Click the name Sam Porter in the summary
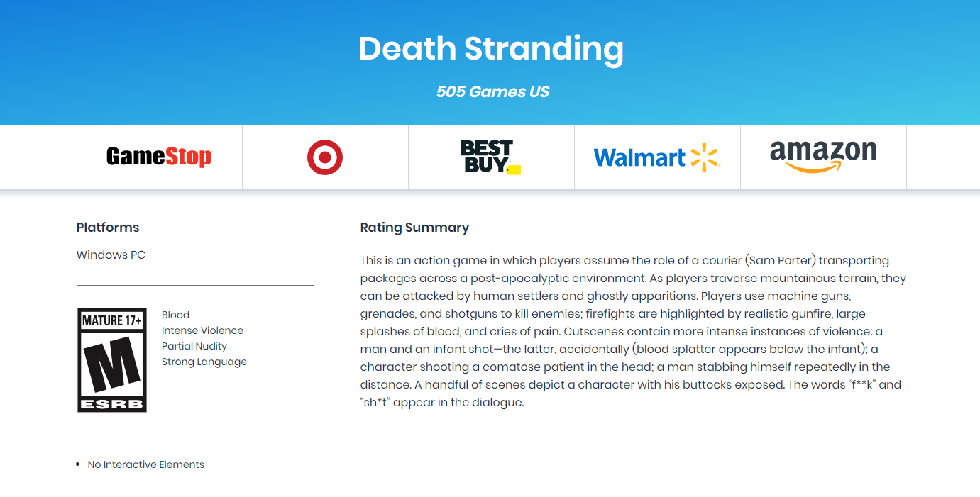The width and height of the screenshot is (980, 497). tap(781, 260)
